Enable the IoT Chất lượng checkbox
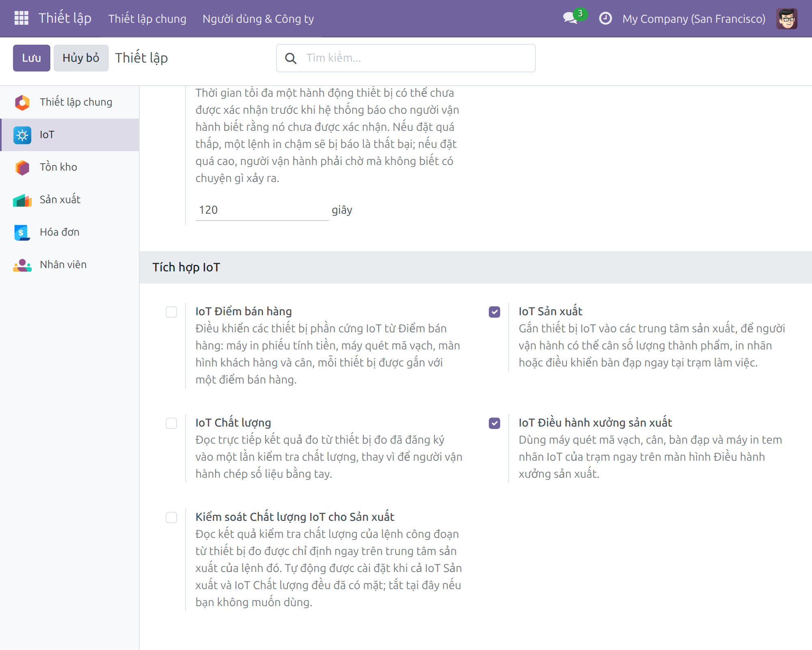 tap(171, 423)
